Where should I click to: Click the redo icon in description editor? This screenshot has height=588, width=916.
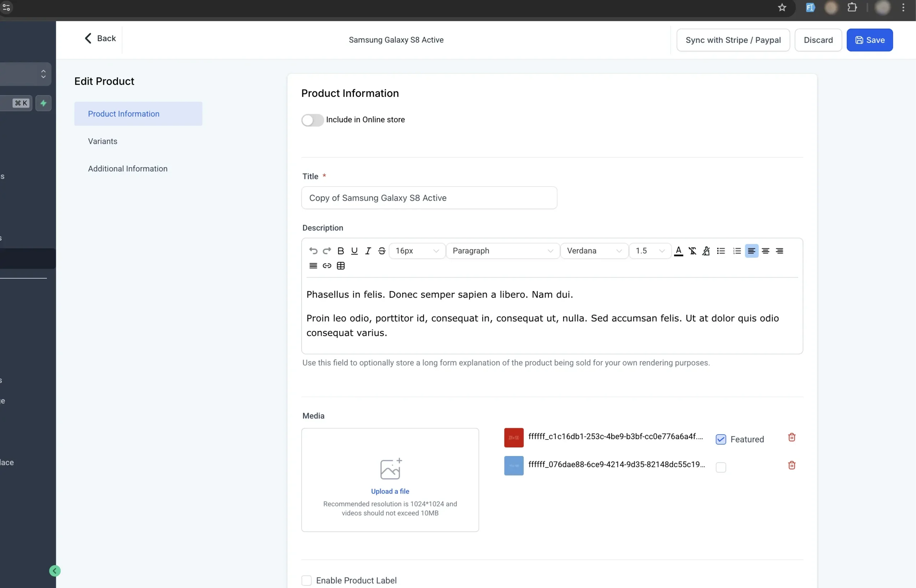(x=327, y=251)
